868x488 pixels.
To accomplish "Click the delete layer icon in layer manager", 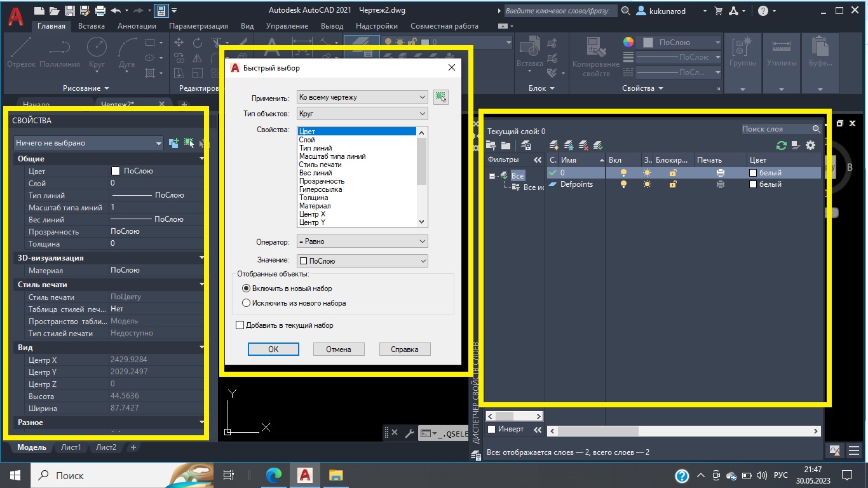I will (584, 146).
